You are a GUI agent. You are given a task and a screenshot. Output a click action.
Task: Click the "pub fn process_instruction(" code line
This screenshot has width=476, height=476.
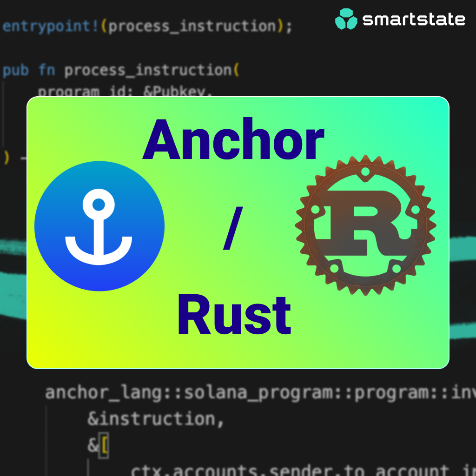[121, 71]
